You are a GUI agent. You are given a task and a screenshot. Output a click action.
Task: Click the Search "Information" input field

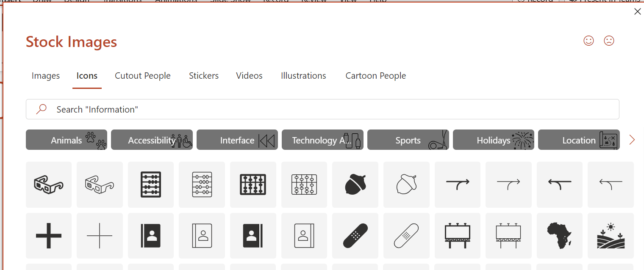(322, 109)
